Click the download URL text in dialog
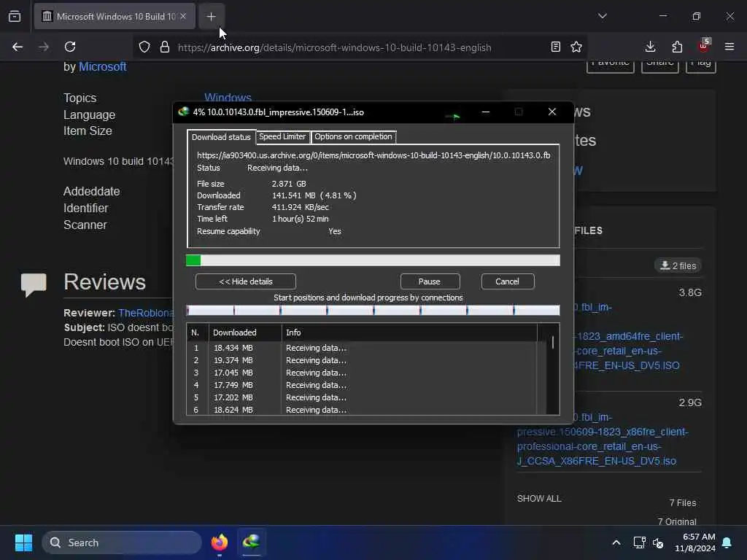 point(373,155)
